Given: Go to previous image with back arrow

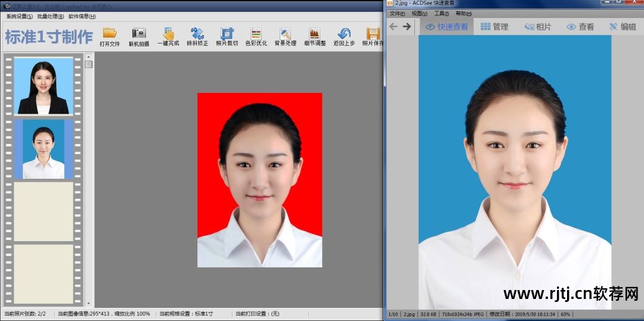Looking at the screenshot, I should 393,27.
